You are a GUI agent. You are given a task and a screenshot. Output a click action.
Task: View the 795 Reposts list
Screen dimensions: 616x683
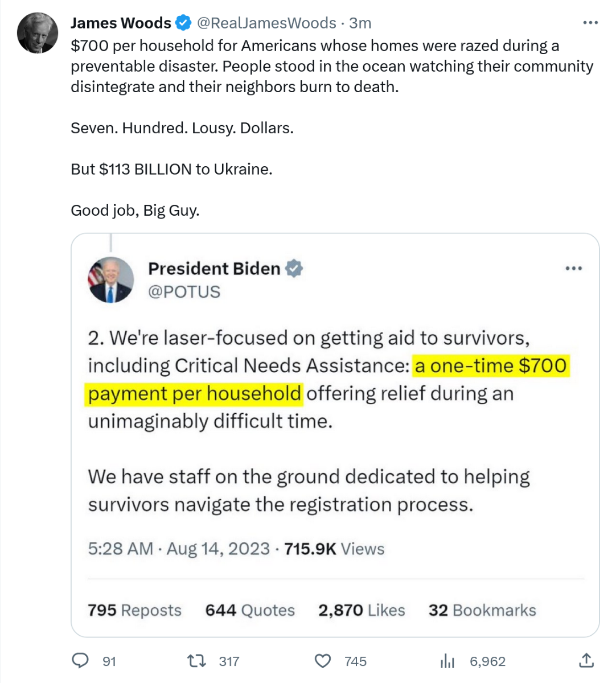pyautogui.click(x=134, y=610)
